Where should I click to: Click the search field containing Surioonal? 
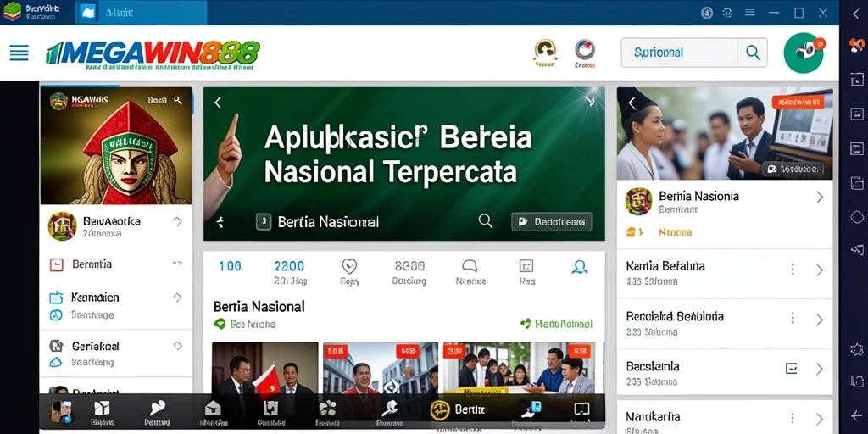point(679,53)
